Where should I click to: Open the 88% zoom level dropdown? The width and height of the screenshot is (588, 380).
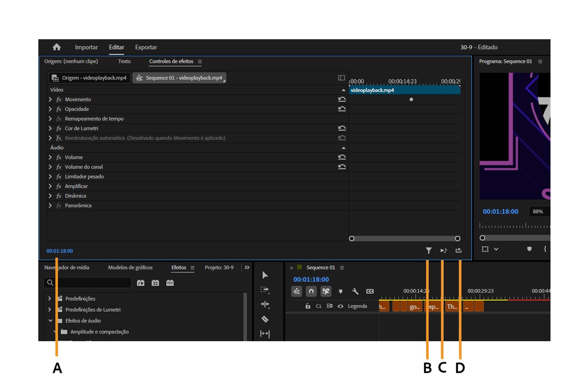click(539, 212)
